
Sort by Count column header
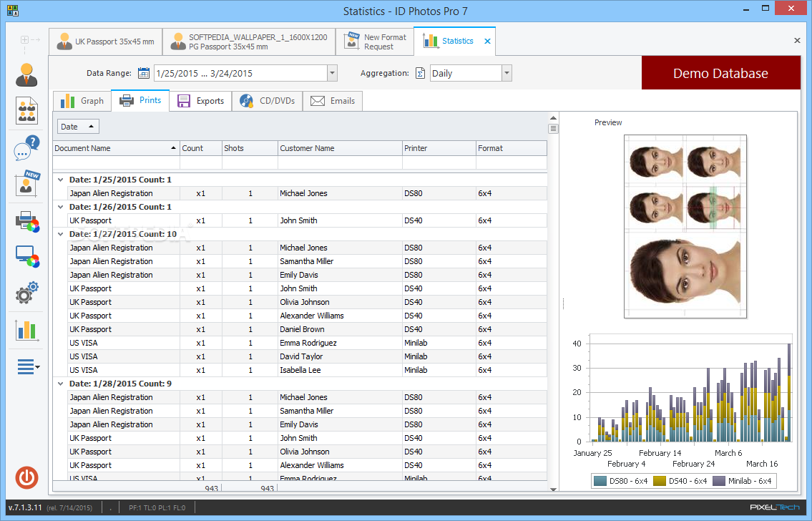tap(201, 148)
